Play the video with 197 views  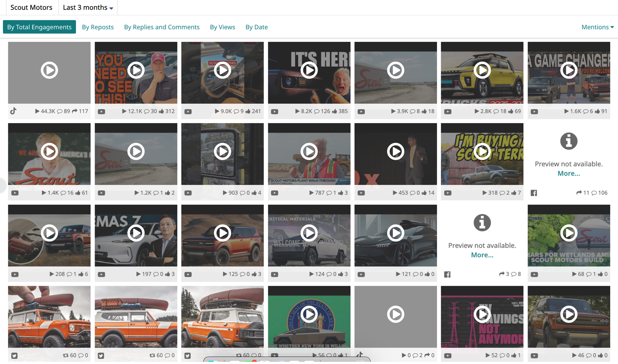136,233
